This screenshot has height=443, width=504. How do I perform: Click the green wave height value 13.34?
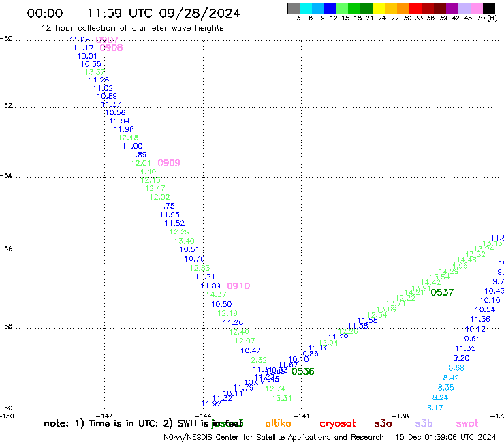tap(282, 398)
